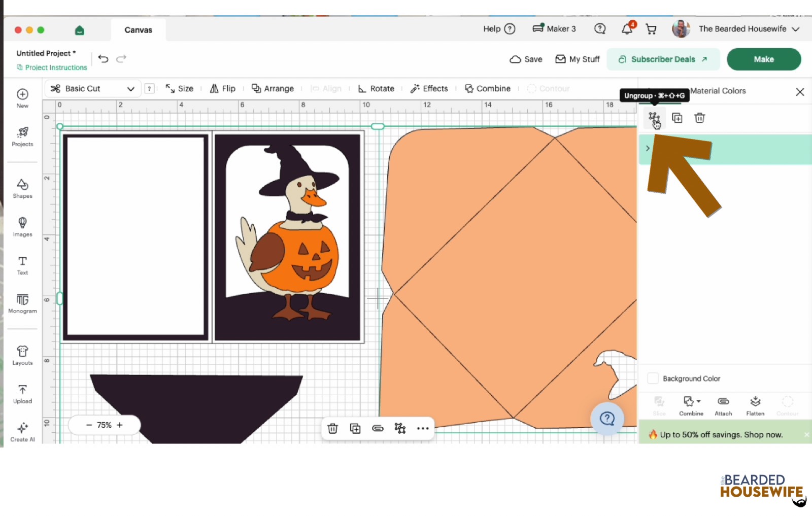The height and width of the screenshot is (516, 812).
Task: Click the Attach button in layers panel
Action: pyautogui.click(x=723, y=406)
